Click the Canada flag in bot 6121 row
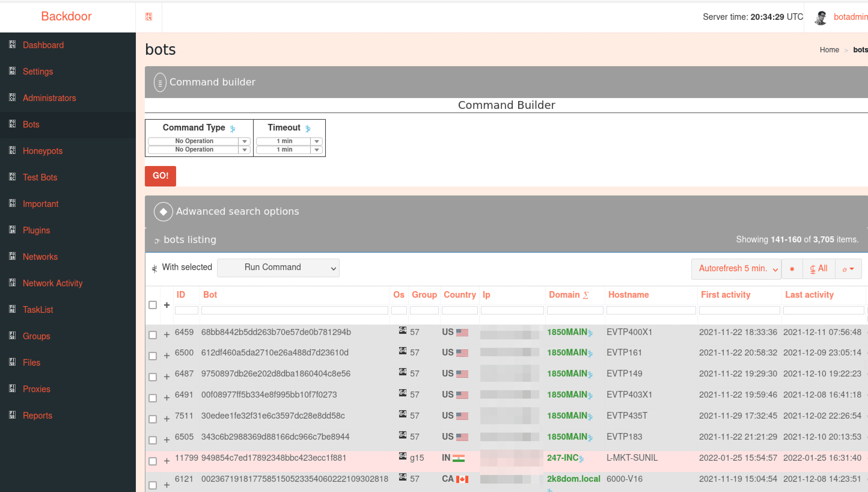 [x=462, y=479]
